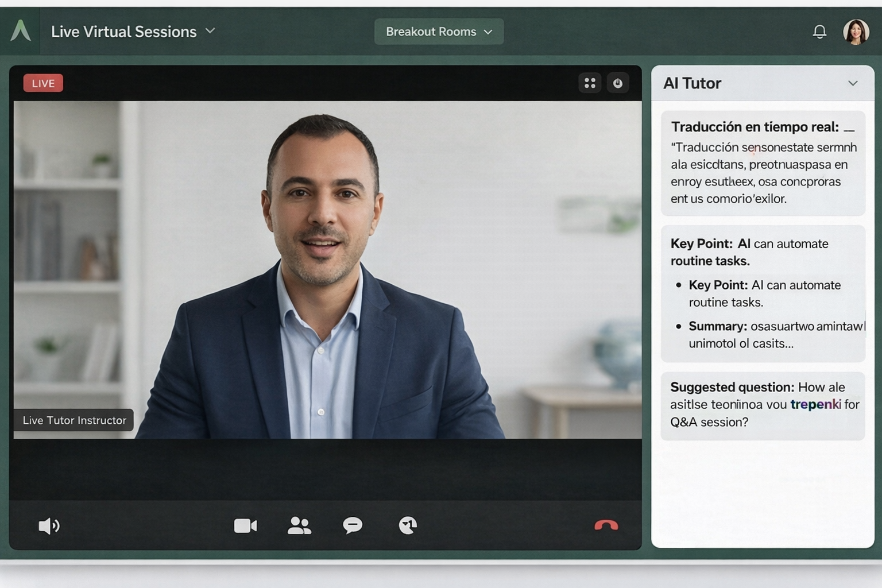The height and width of the screenshot is (588, 882).
Task: Select the Suggested question card
Action: click(x=763, y=405)
